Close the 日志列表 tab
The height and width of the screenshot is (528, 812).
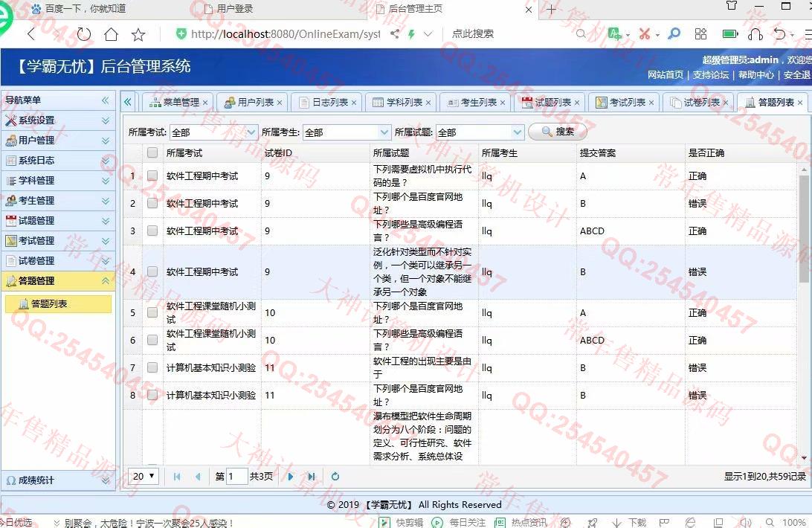click(354, 103)
